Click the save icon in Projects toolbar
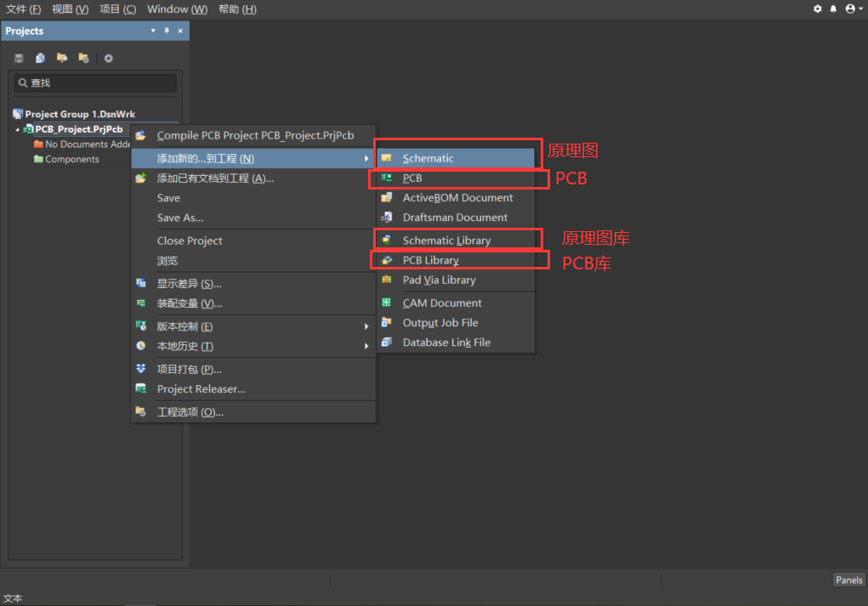This screenshot has height=606, width=868. [x=19, y=58]
